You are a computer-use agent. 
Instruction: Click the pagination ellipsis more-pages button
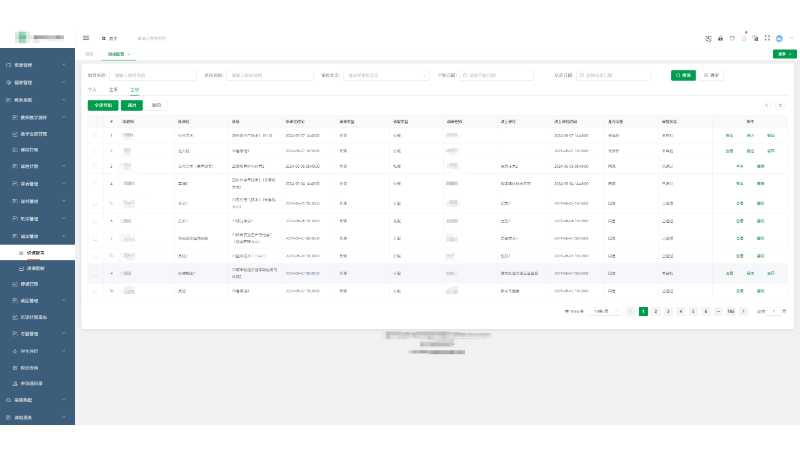pyautogui.click(x=718, y=311)
